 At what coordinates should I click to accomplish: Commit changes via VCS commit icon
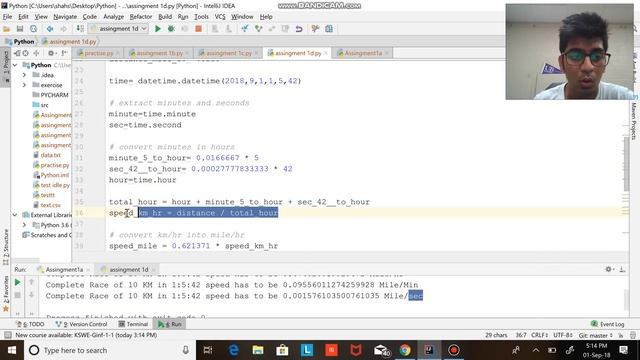[x=258, y=29]
